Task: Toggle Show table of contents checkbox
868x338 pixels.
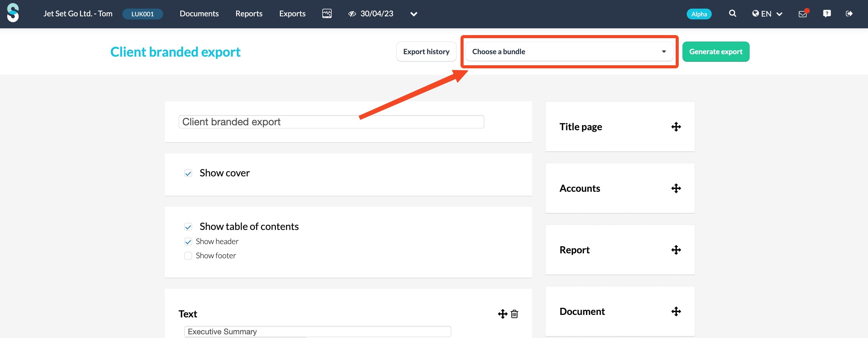Action: 188,227
